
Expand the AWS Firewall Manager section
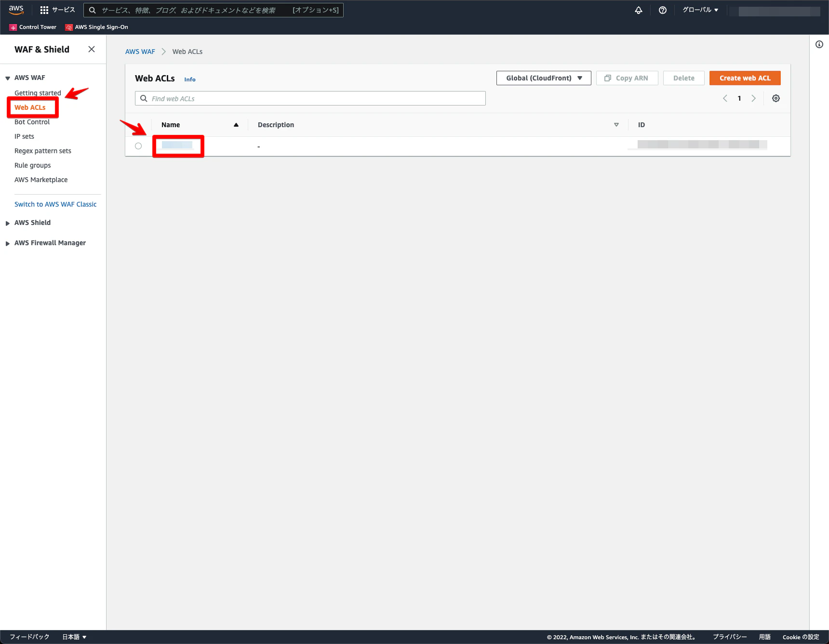8,243
